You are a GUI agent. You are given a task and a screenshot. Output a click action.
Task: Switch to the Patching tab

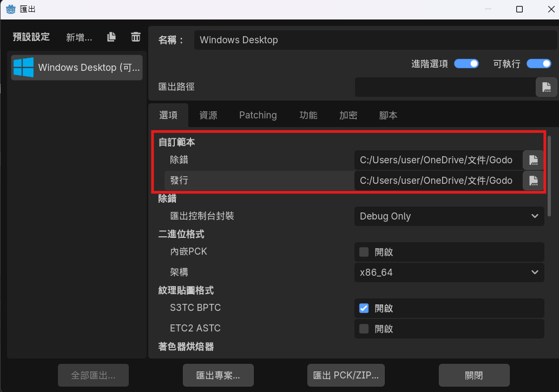tap(258, 115)
